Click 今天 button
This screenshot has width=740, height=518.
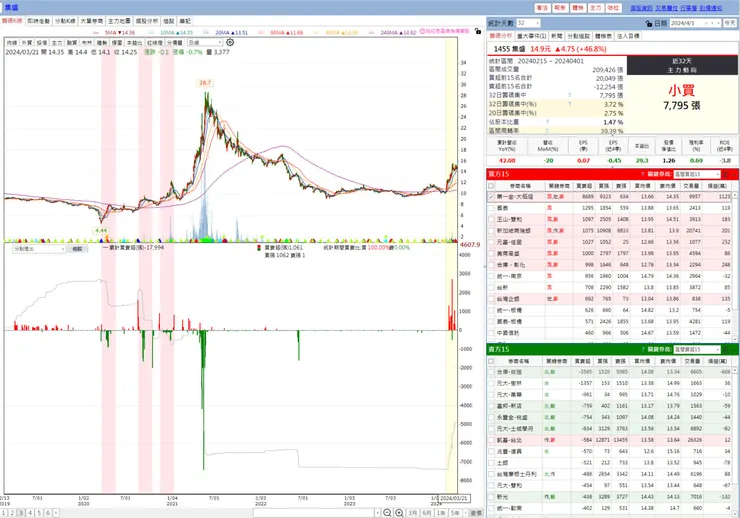(730, 23)
